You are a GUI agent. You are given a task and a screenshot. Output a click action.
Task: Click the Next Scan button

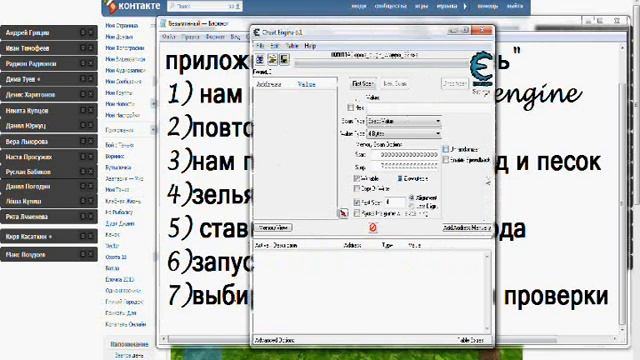point(394,84)
